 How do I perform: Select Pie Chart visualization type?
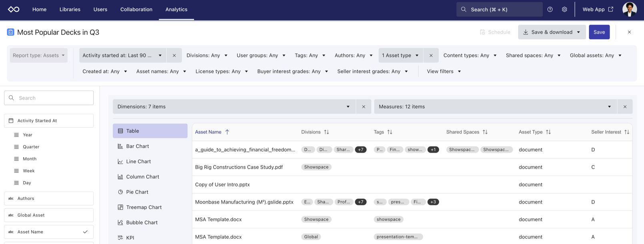(x=137, y=192)
